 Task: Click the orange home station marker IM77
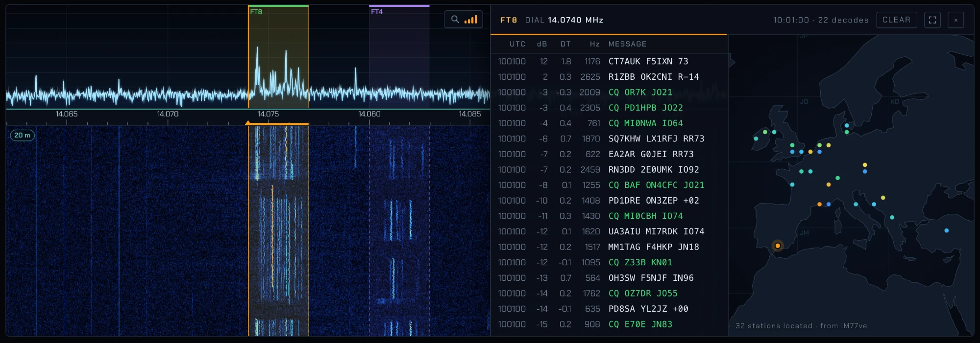tap(778, 246)
